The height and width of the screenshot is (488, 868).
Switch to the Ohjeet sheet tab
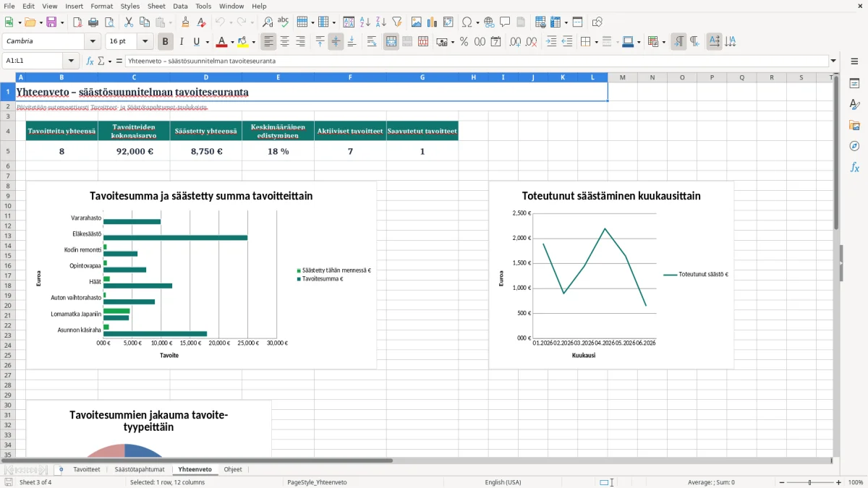[x=233, y=469]
